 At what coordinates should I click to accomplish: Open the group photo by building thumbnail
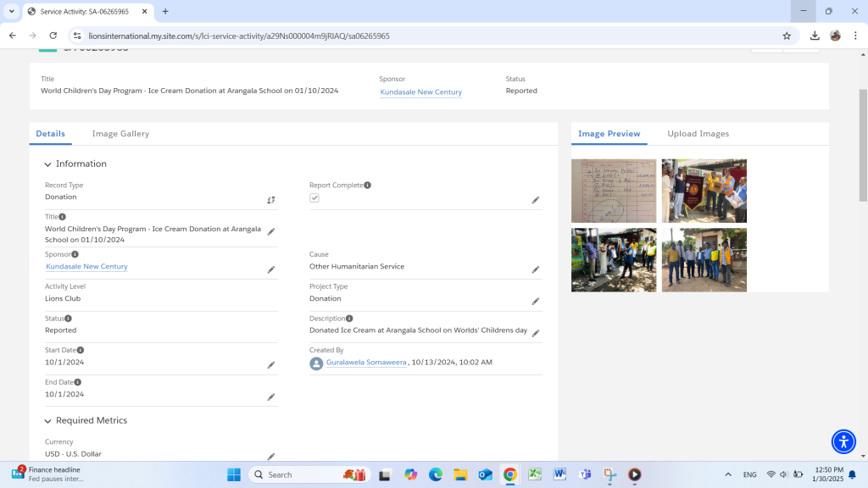704,260
